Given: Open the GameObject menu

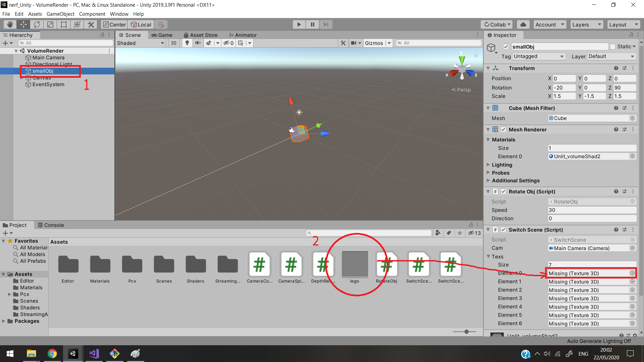Looking at the screenshot, I should coord(60,14).
